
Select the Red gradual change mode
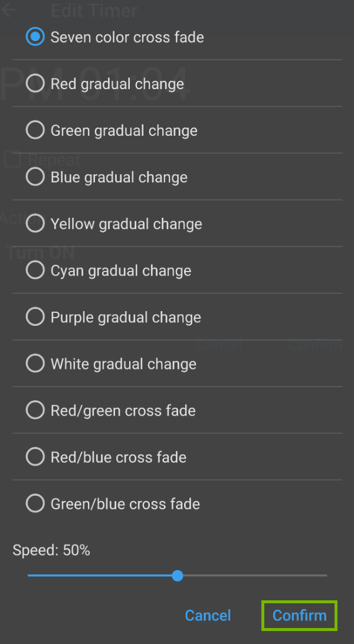[x=35, y=83]
